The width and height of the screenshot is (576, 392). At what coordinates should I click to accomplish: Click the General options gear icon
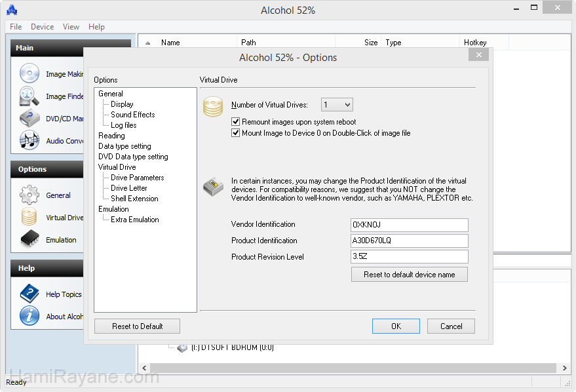[x=29, y=195]
